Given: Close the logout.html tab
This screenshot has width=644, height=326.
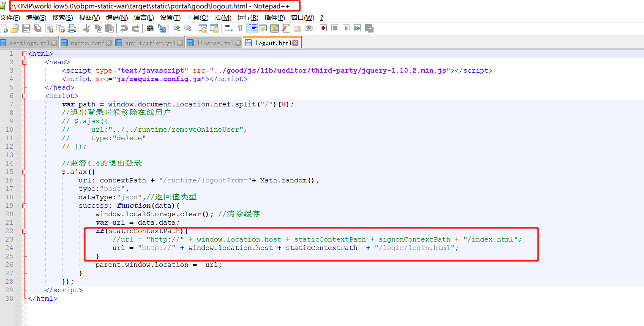Looking at the screenshot, I should (x=295, y=43).
